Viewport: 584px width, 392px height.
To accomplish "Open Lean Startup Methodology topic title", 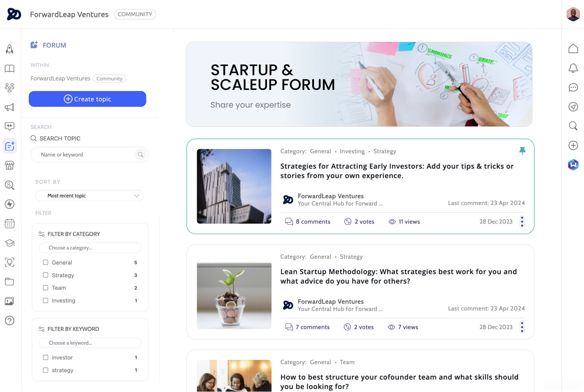I will tap(399, 276).
